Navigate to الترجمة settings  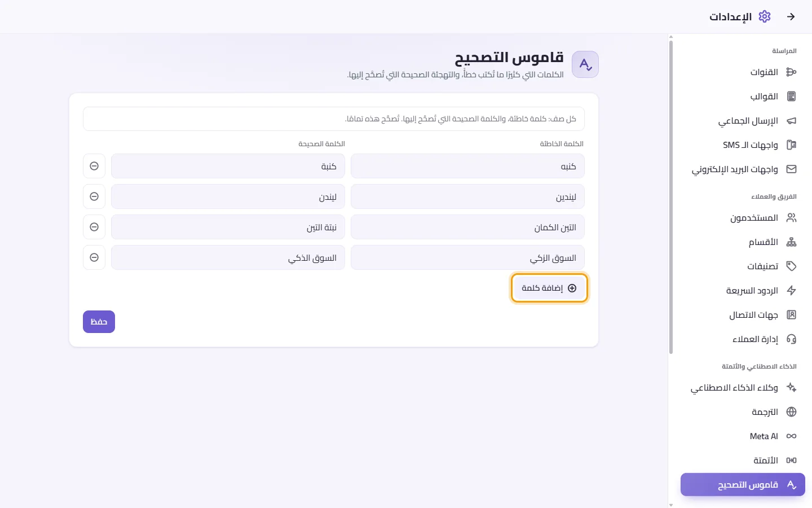(x=743, y=412)
